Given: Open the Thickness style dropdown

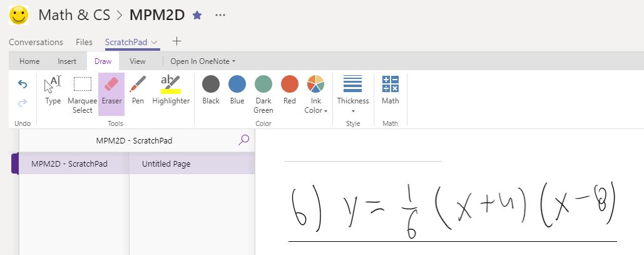Looking at the screenshot, I should pyautogui.click(x=353, y=95).
